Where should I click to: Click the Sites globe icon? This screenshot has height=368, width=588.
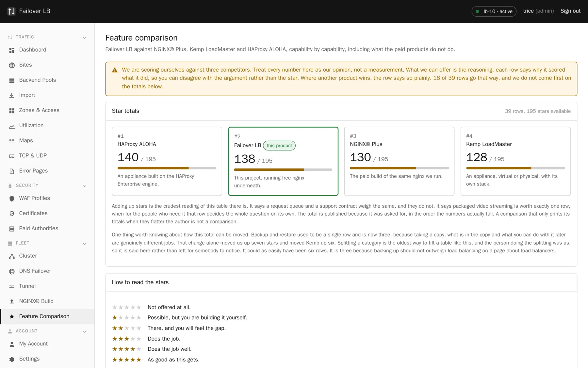[12, 65]
